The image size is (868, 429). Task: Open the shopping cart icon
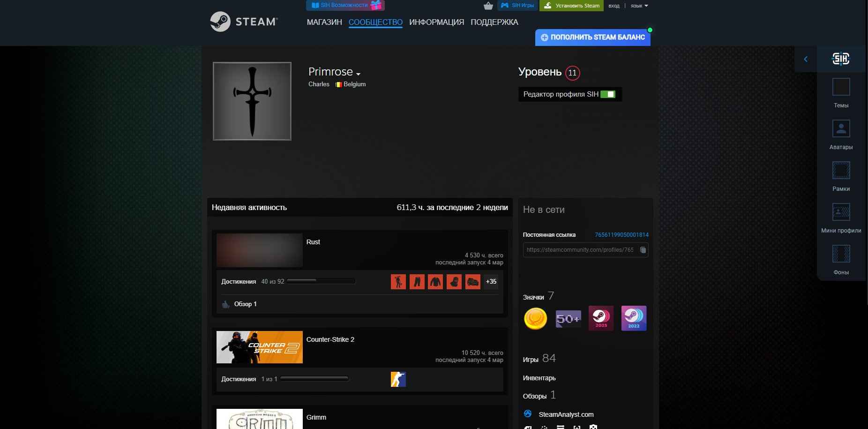488,5
